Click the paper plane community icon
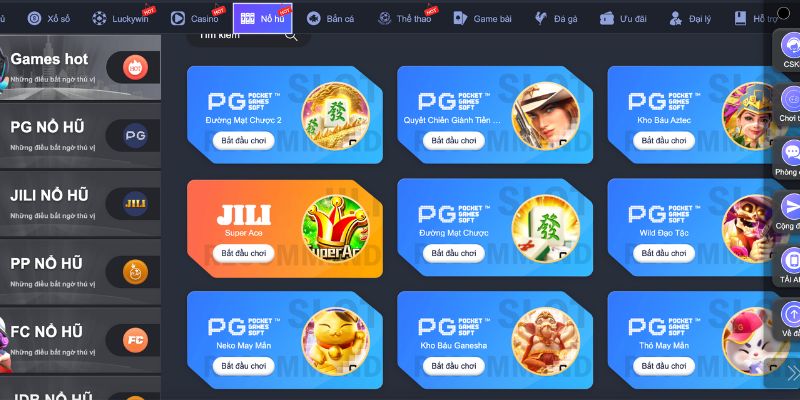This screenshot has height=400, width=800. click(x=790, y=207)
